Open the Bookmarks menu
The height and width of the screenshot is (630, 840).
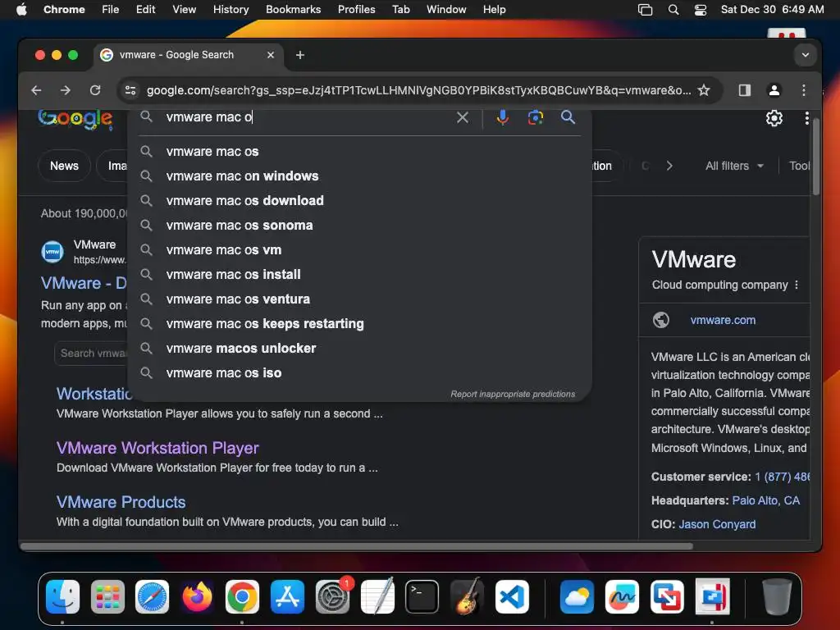(x=293, y=10)
